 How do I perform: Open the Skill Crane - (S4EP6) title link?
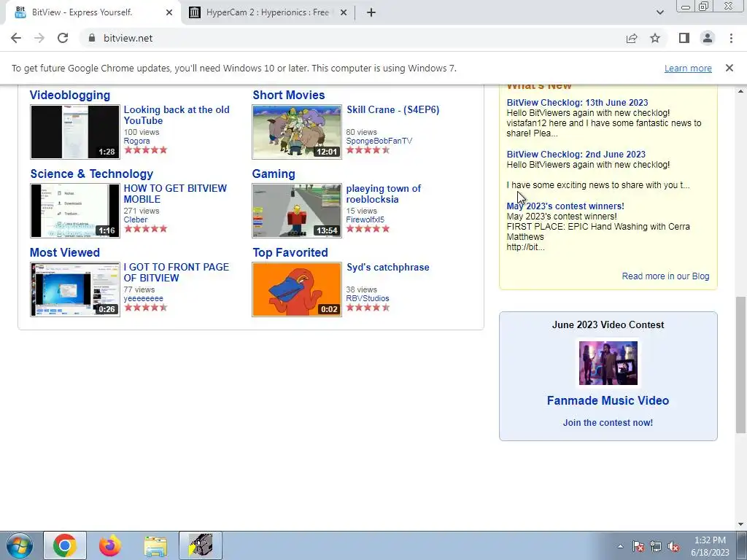[393, 109]
